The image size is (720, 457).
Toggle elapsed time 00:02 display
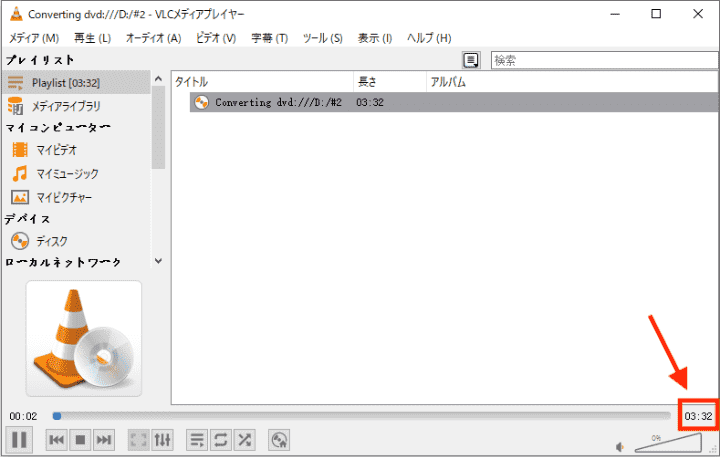coord(23,417)
